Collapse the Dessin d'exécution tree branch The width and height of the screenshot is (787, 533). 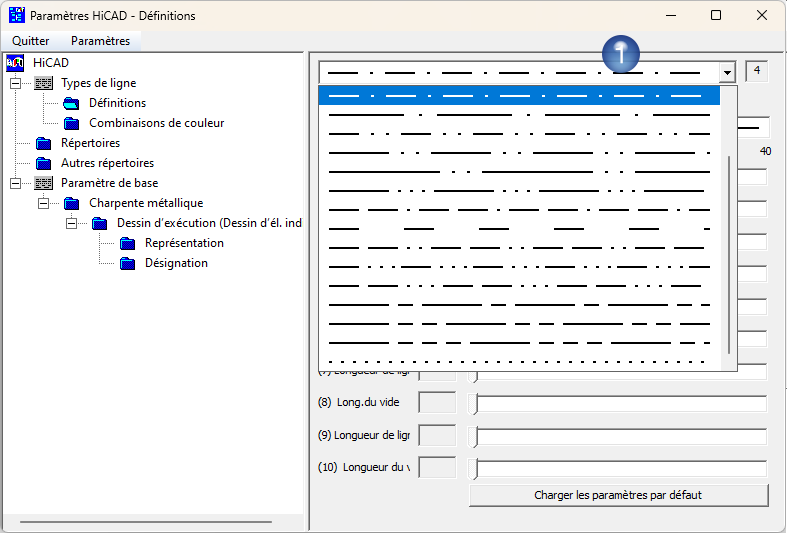pyautogui.click(x=71, y=223)
